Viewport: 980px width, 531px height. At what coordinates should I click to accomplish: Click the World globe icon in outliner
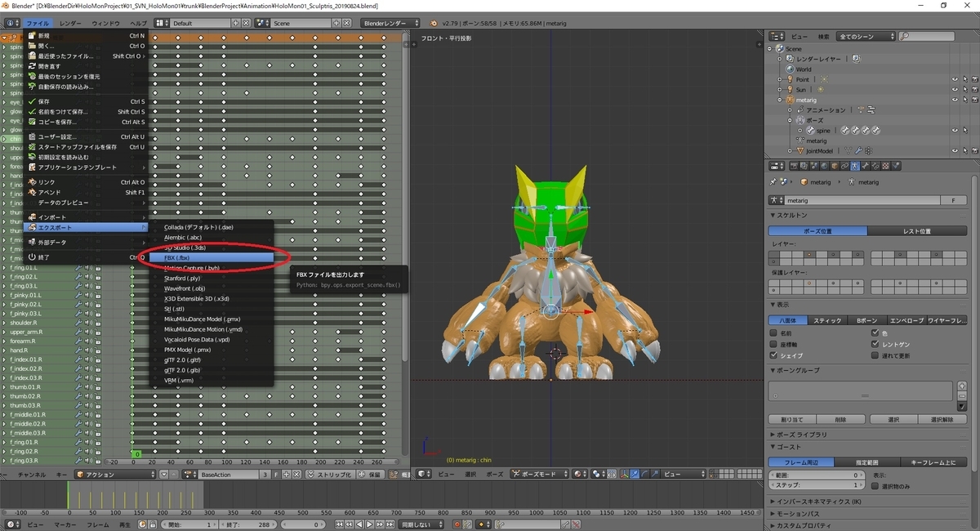(790, 69)
